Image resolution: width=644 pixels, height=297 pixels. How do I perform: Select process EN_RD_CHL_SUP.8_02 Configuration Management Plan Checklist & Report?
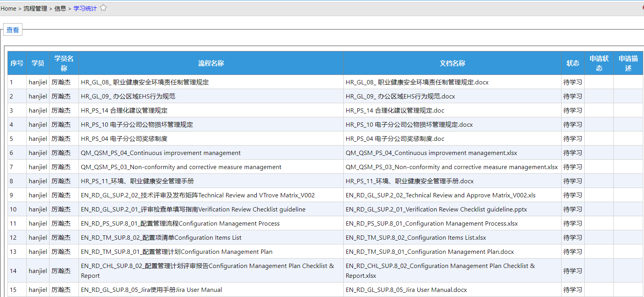pos(207,271)
